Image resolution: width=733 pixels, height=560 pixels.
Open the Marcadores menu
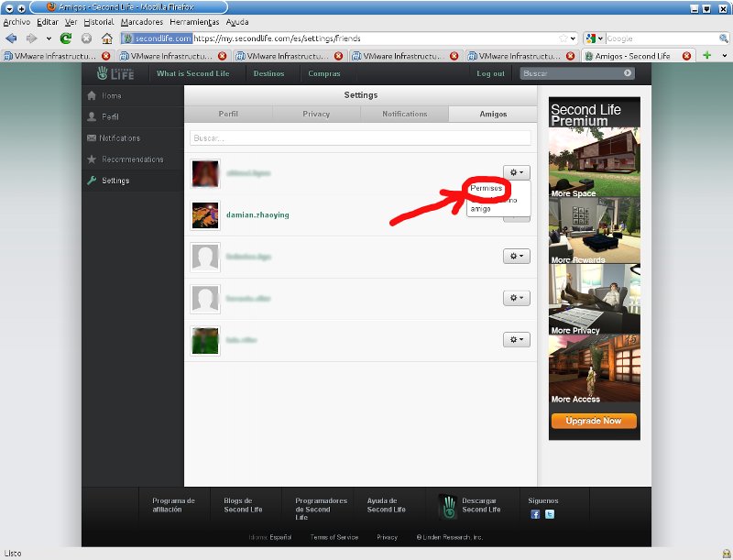click(142, 22)
